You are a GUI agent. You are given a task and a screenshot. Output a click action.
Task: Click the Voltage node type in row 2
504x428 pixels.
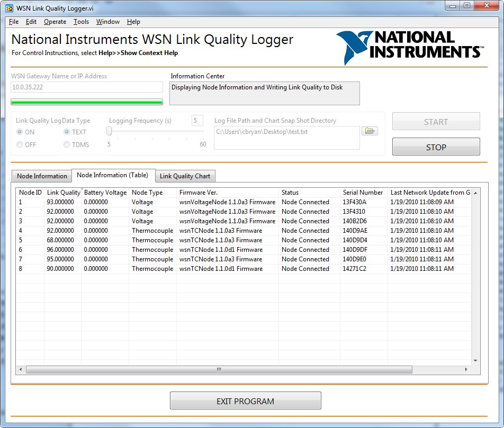click(142, 212)
